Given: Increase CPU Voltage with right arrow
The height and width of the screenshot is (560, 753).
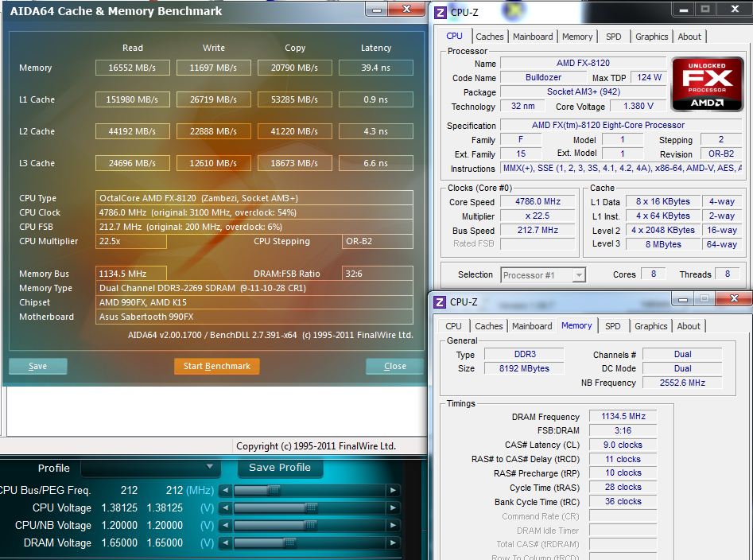Looking at the screenshot, I should [393, 508].
